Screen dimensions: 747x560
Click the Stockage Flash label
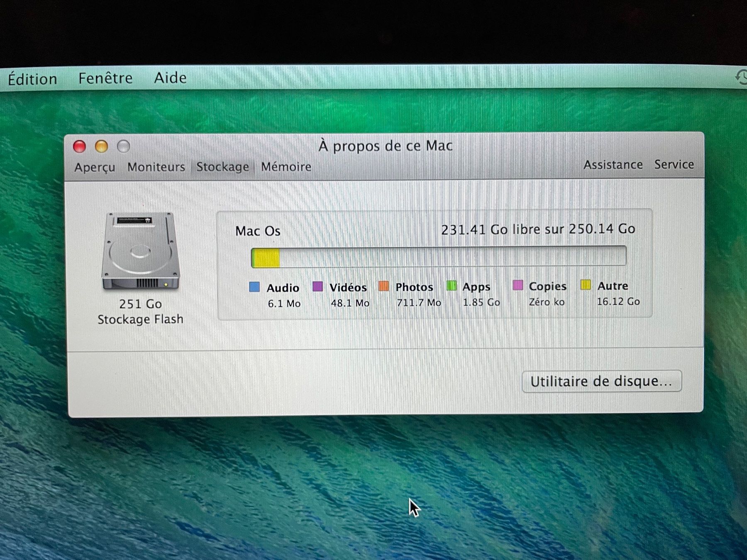[x=140, y=319]
